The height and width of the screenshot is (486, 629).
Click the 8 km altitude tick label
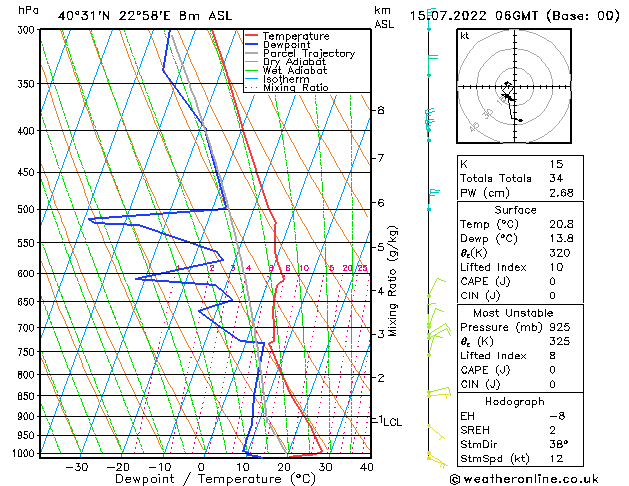point(381,110)
